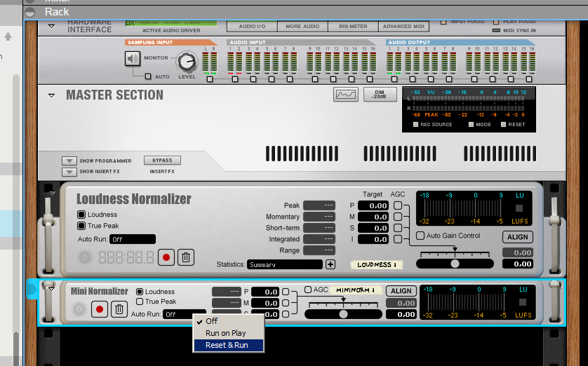The height and width of the screenshot is (366, 588).
Task: Fold the Mini Normalizer device
Action: [x=52, y=289]
